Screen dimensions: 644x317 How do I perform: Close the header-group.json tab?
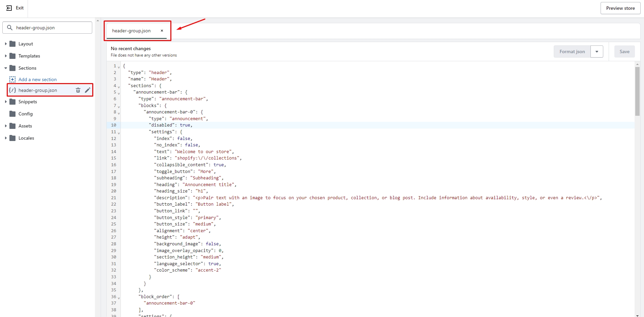pyautogui.click(x=162, y=31)
